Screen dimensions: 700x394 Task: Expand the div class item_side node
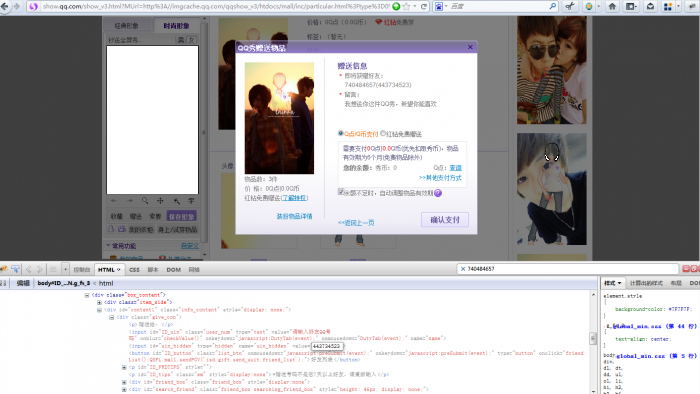(99, 302)
